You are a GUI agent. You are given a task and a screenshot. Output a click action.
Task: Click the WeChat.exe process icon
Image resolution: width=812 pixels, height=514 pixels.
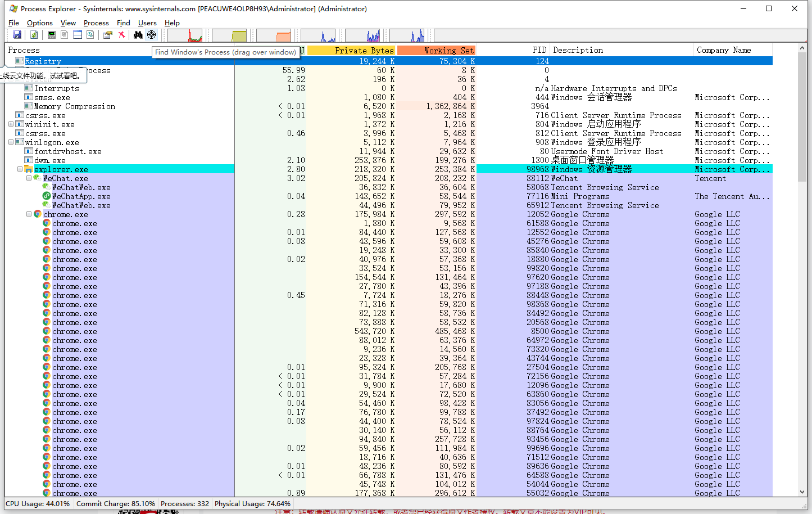(38, 178)
